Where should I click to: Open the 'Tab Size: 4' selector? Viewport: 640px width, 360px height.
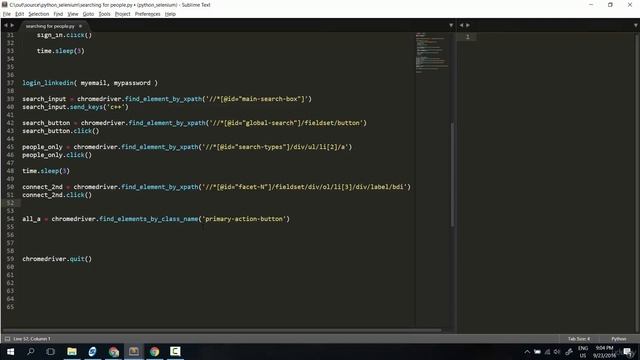coord(579,339)
